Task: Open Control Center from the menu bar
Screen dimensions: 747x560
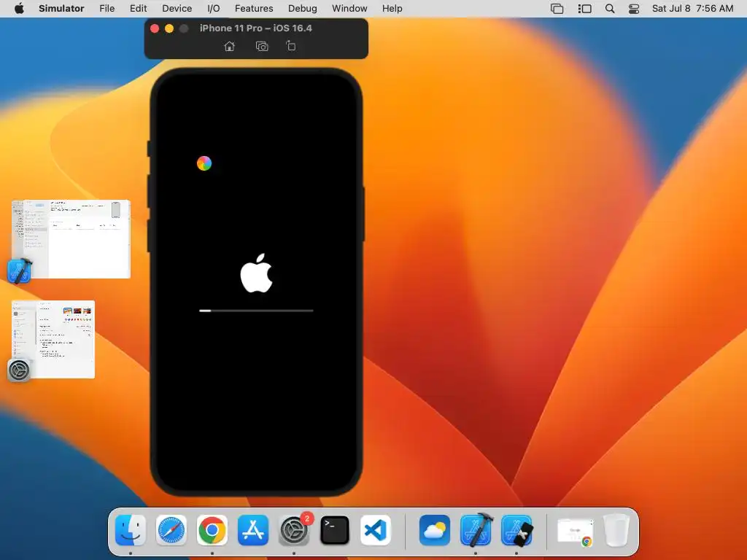Action: (x=634, y=9)
